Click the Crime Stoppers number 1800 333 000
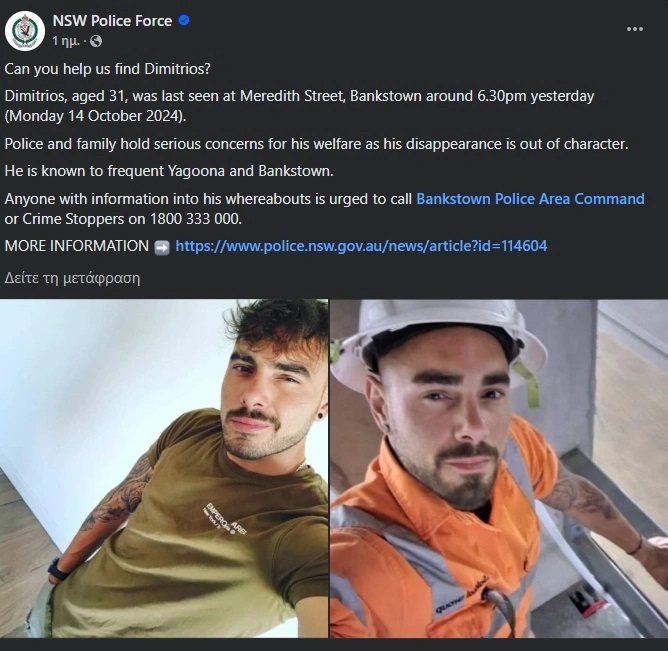Screen dimensions: 668x651 196,219
